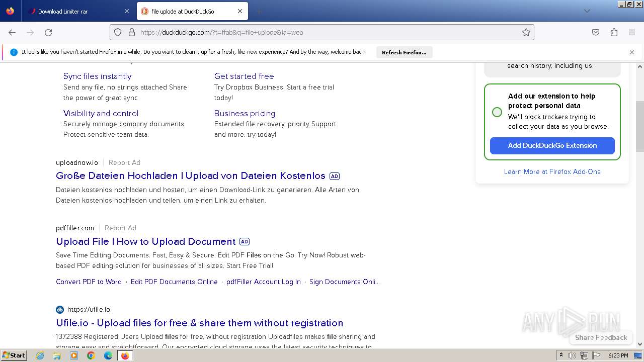Open the media player taskbar icon
This screenshot has height=362, width=644.
[x=74, y=355]
